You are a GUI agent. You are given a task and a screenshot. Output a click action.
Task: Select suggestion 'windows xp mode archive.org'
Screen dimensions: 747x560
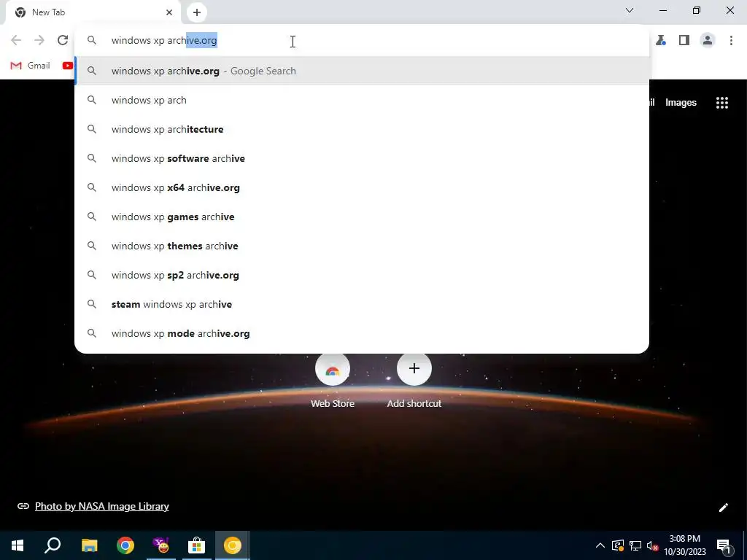362,333
